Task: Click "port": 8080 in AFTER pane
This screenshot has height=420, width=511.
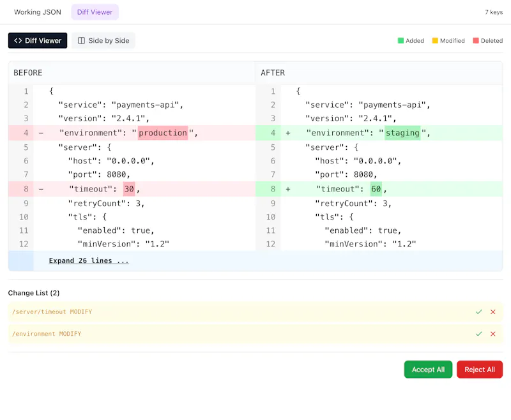Action: coord(346,174)
